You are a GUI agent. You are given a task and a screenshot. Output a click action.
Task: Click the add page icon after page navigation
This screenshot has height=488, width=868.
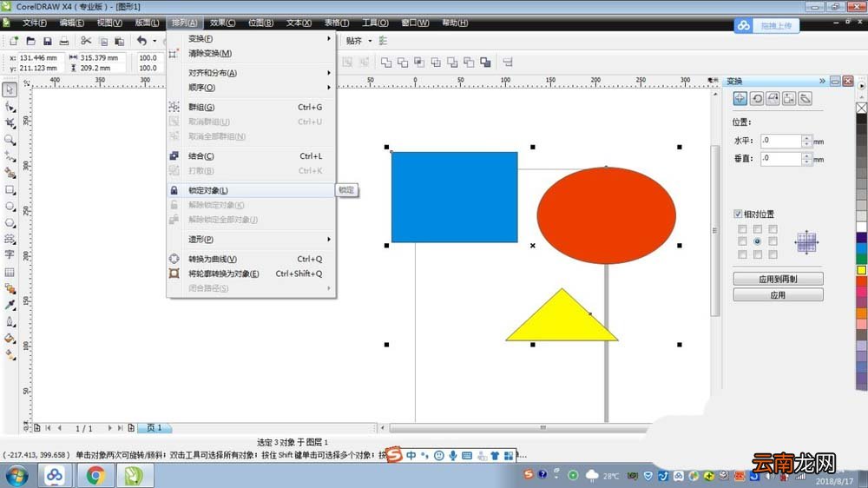coord(131,427)
